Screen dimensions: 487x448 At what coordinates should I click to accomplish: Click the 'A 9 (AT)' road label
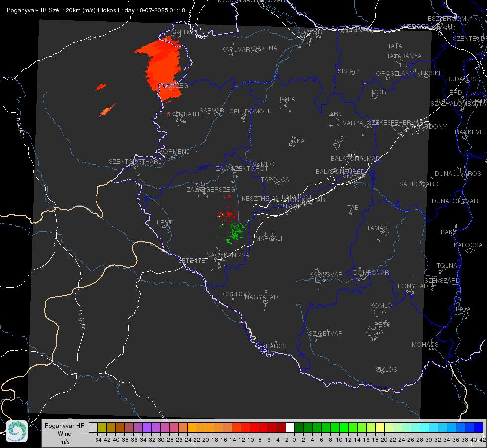(x=20, y=128)
